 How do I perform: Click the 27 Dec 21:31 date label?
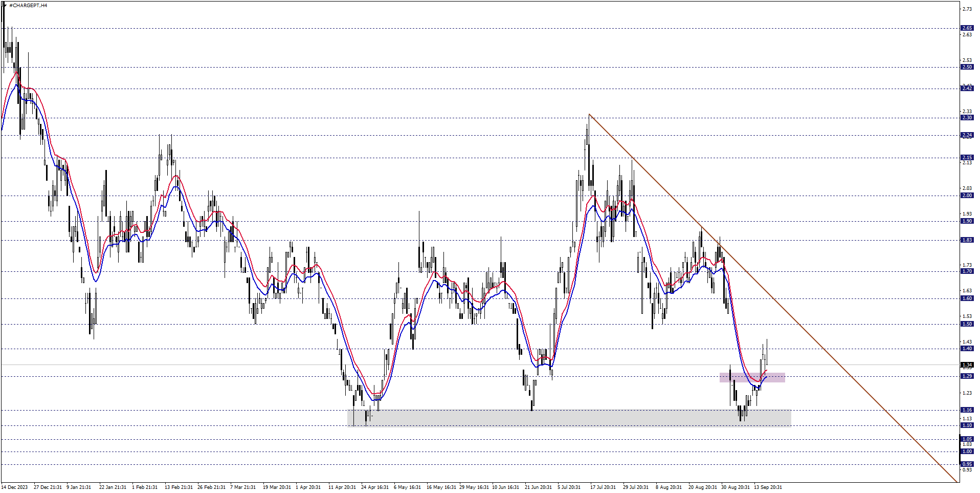click(x=48, y=487)
